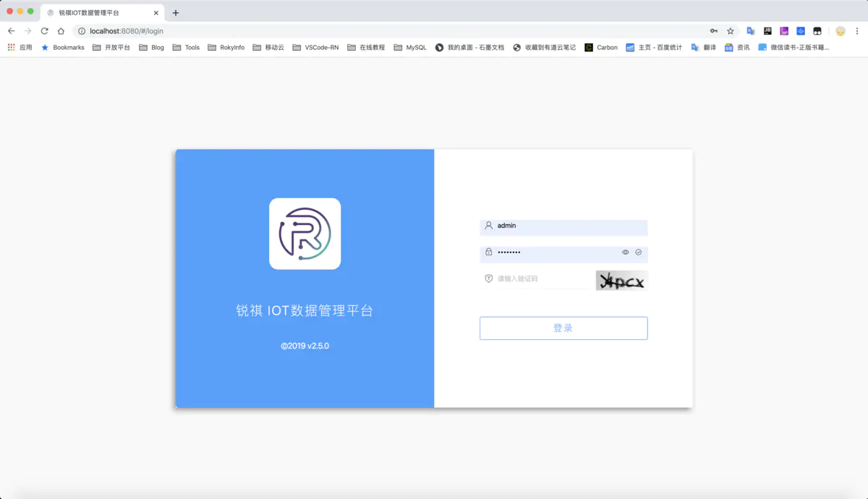Click the Chrome profile avatar icon

841,31
